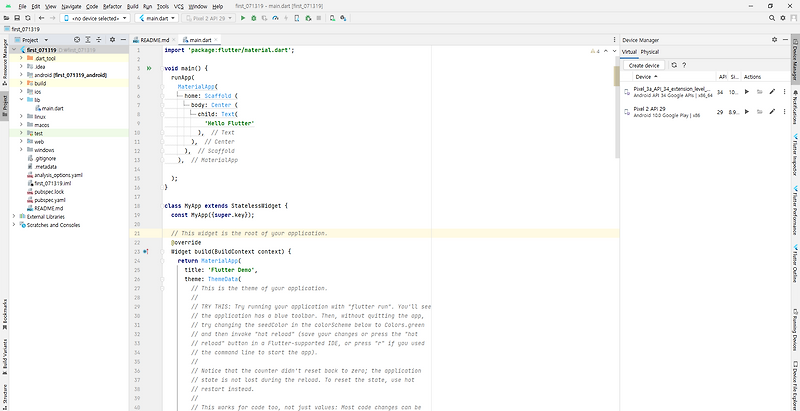Click the Create device button

coord(643,64)
